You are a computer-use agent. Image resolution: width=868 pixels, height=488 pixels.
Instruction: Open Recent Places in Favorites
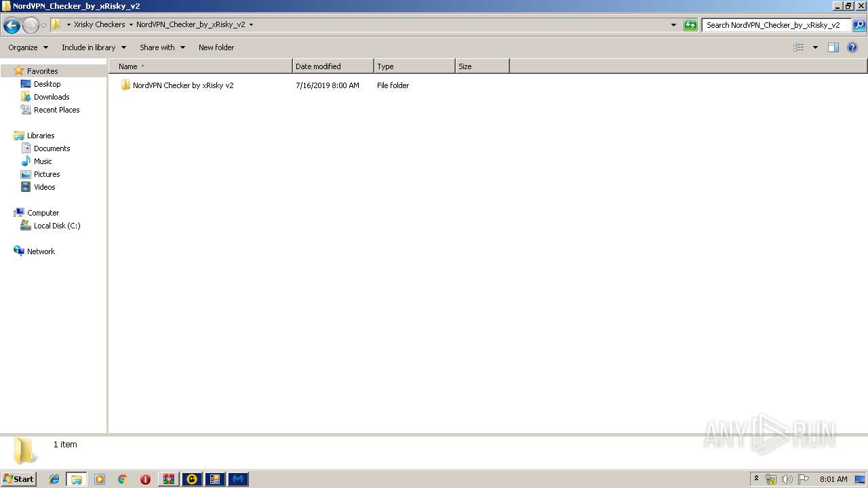[x=57, y=110]
